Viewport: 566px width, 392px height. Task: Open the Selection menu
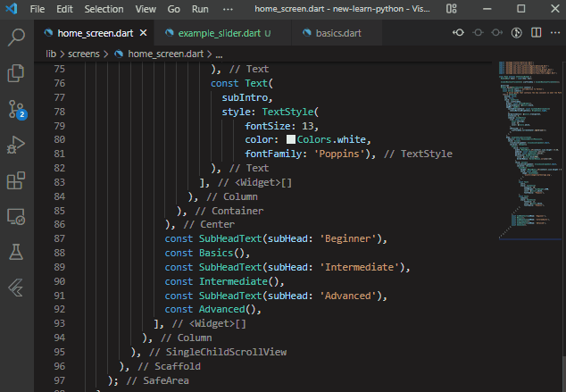pyautogui.click(x=104, y=8)
